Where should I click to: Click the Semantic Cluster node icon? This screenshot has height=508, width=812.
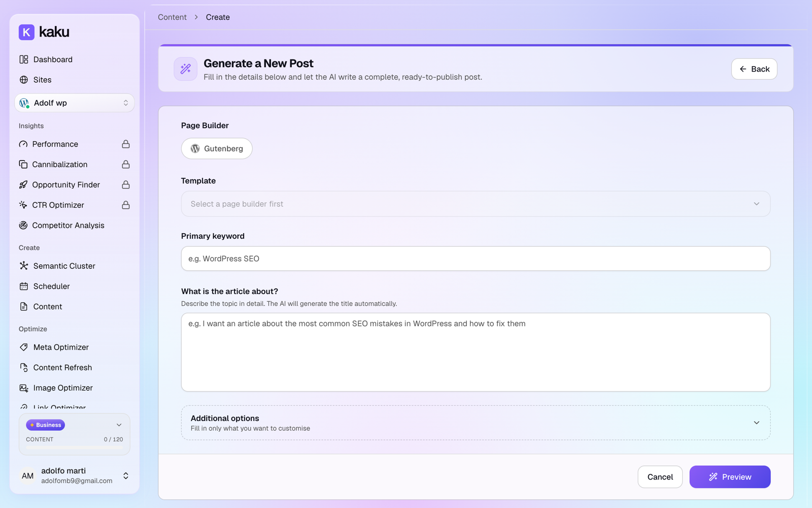[24, 266]
